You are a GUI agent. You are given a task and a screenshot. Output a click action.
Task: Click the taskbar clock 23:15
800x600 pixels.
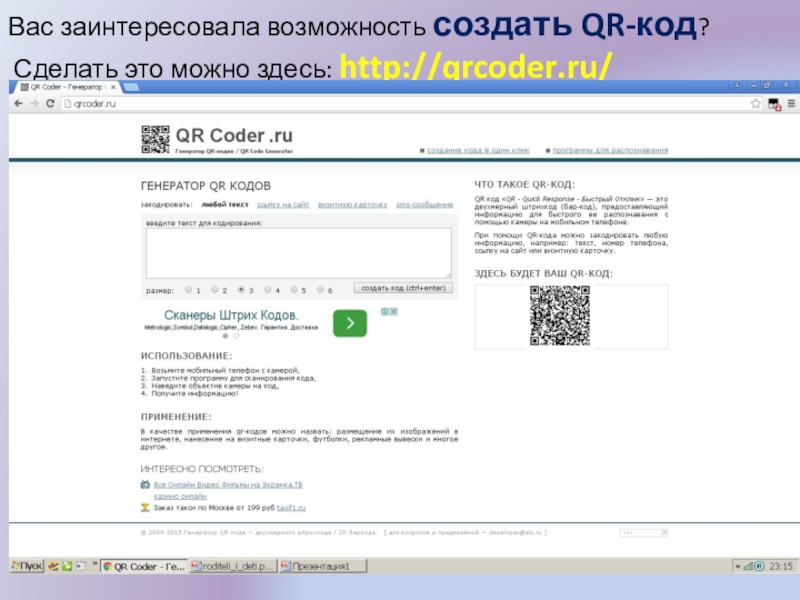pos(781,566)
